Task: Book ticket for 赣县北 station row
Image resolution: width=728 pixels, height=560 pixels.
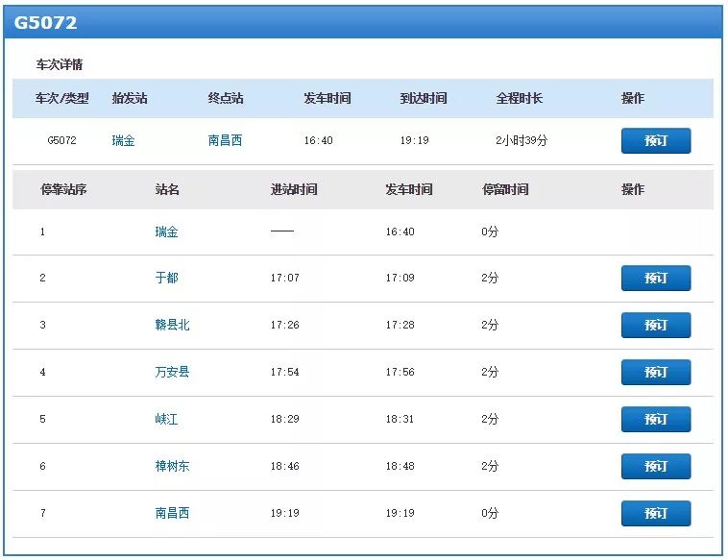Action: 656,325
